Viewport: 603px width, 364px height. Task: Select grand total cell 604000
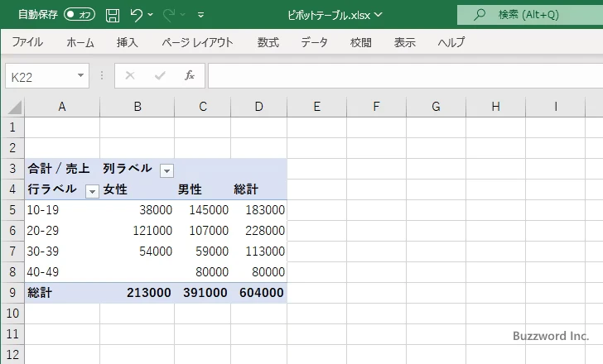[259, 293]
